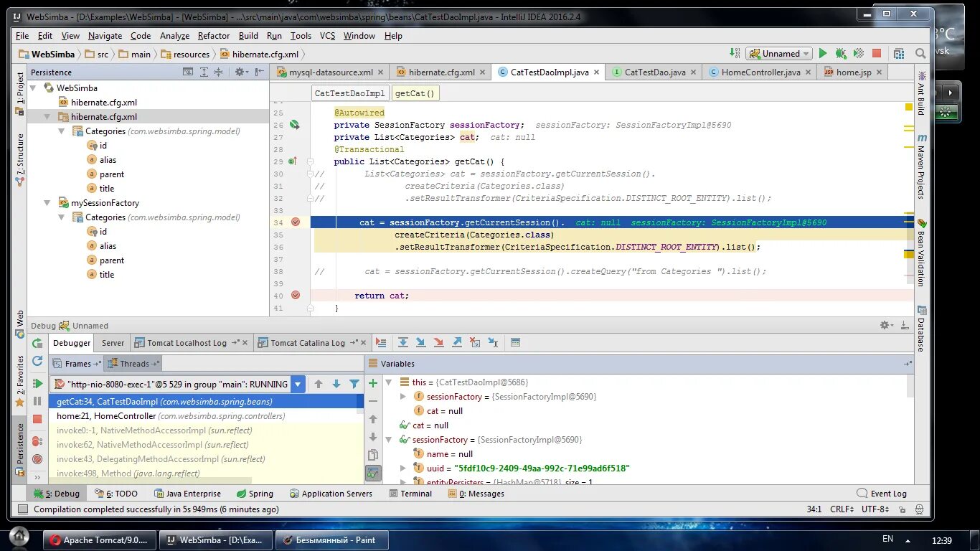Remove the breakpoint on line 40
Screen dimensions: 980x551
296,295
